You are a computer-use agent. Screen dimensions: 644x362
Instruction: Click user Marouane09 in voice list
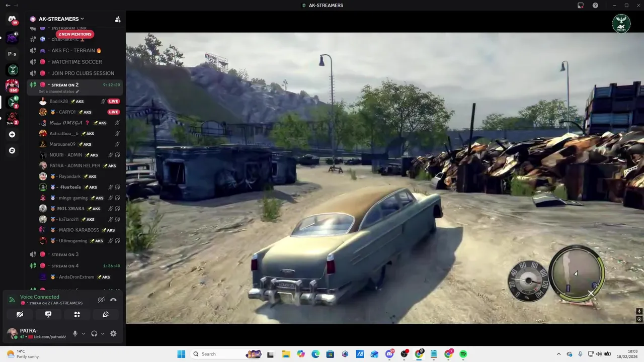[x=80, y=144]
